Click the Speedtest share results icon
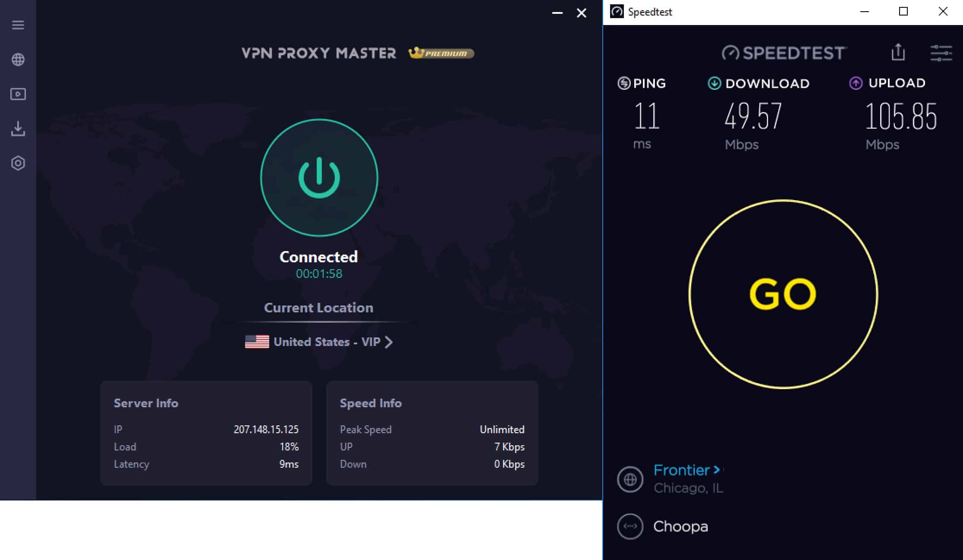This screenshot has height=560, width=963. point(898,52)
